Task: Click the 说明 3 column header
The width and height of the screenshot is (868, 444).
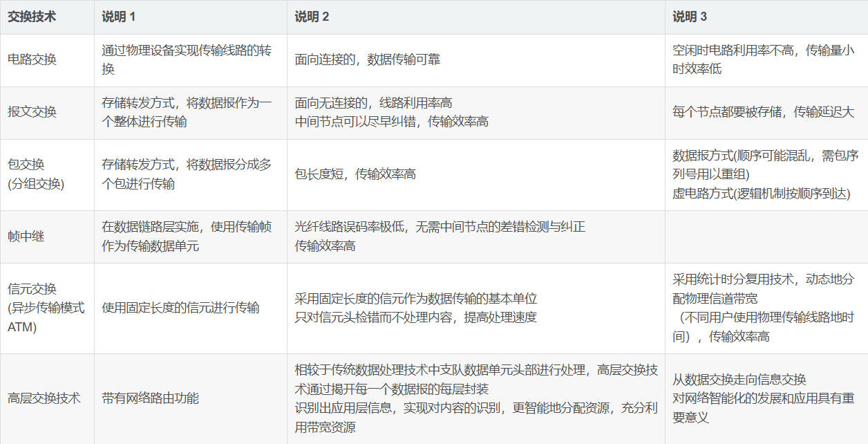Action: [x=690, y=17]
